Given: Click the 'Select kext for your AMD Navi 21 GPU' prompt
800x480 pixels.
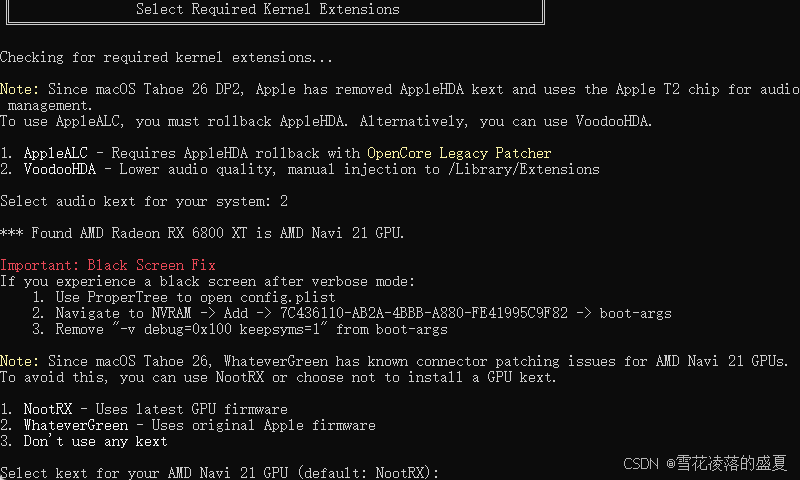Looking at the screenshot, I should click(x=219, y=473).
